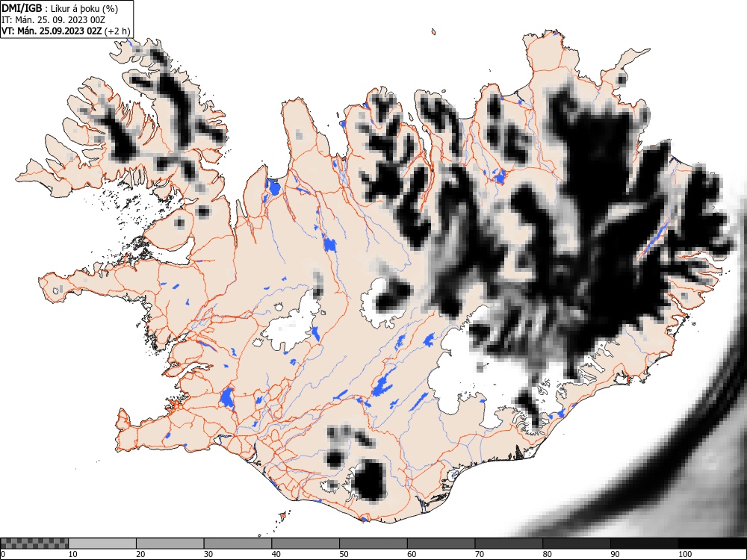Pick the 60–70% dark gray legend segment
Screen dimensions: 747x560
click(x=441, y=544)
